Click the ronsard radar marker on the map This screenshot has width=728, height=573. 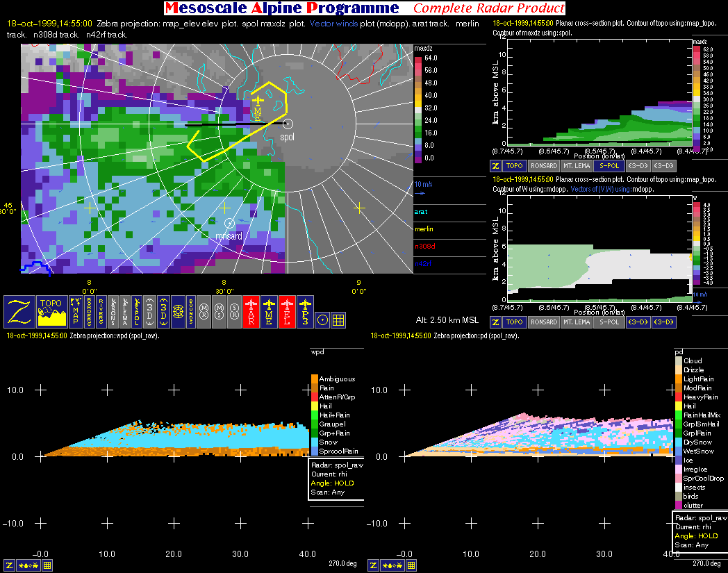pos(229,224)
